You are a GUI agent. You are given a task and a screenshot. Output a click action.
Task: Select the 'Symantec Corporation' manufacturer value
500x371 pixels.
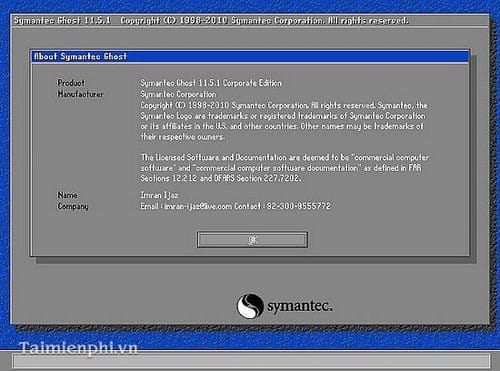point(178,94)
